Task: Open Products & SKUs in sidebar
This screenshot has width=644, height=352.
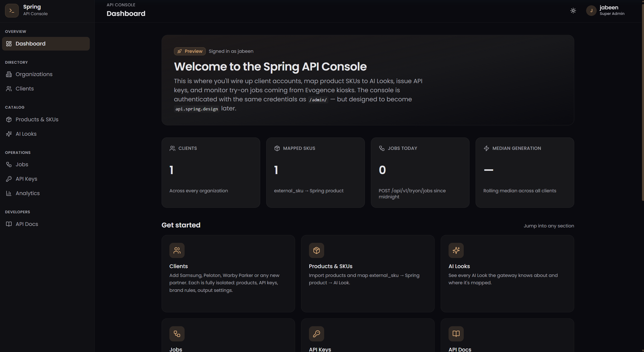Action: tap(46, 120)
